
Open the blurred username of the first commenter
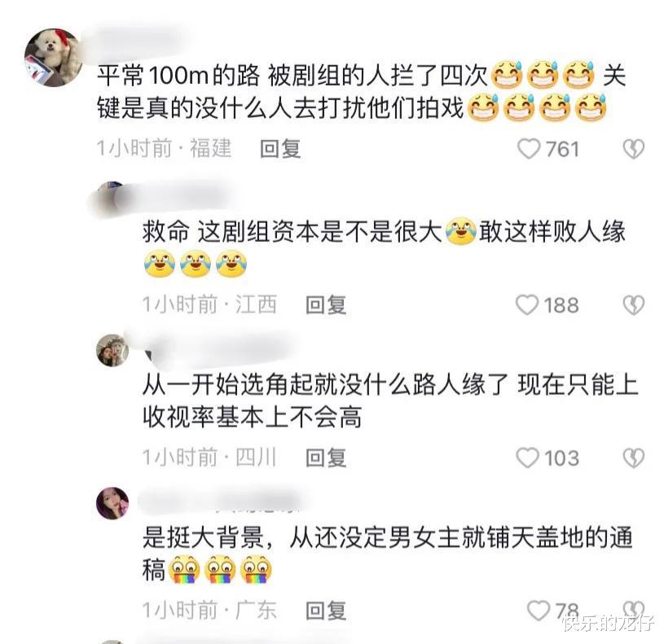point(135,40)
